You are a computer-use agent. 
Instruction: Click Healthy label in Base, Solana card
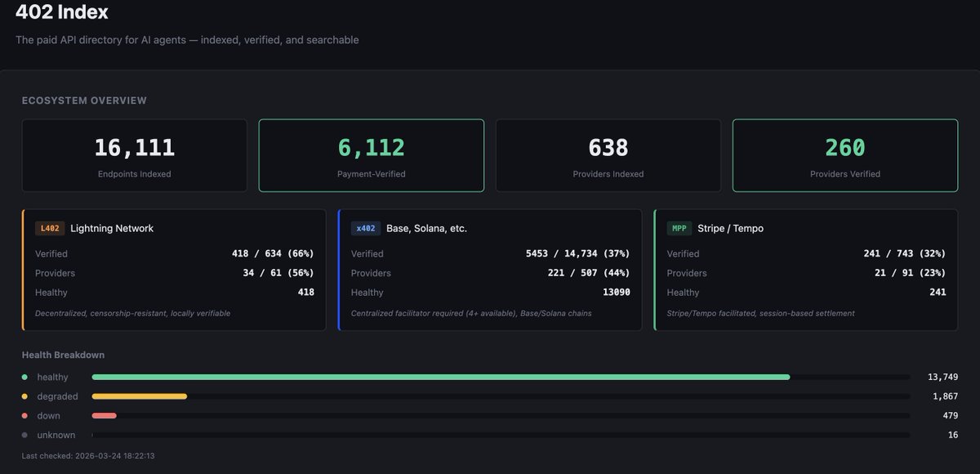point(367,293)
